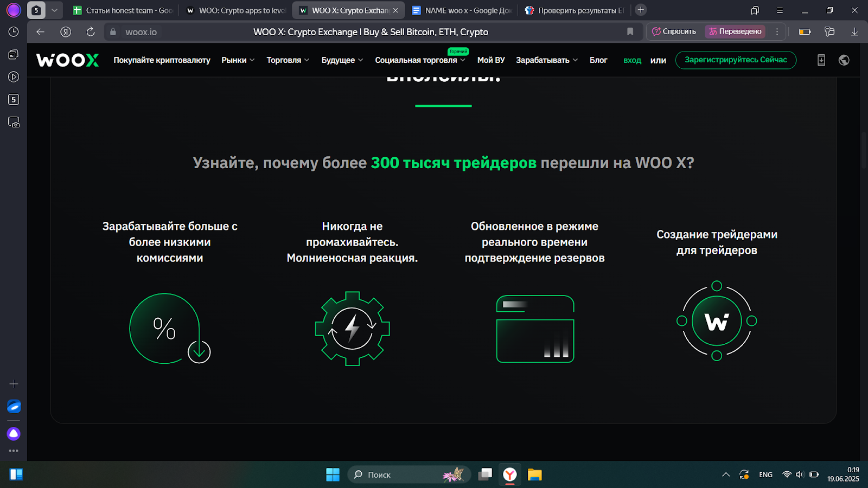Open the tab collections sidebar icon
The width and height of the screenshot is (868, 488).
click(14, 54)
